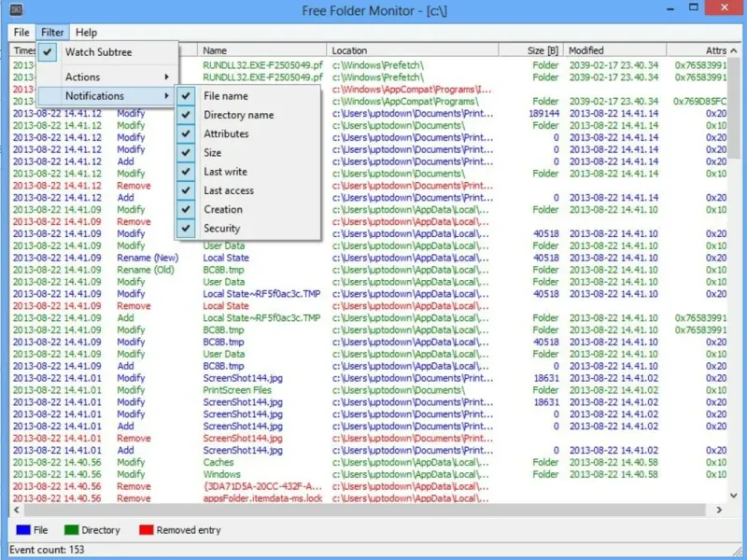The image size is (747, 560).
Task: Uncheck the File name notification
Action: [x=186, y=96]
